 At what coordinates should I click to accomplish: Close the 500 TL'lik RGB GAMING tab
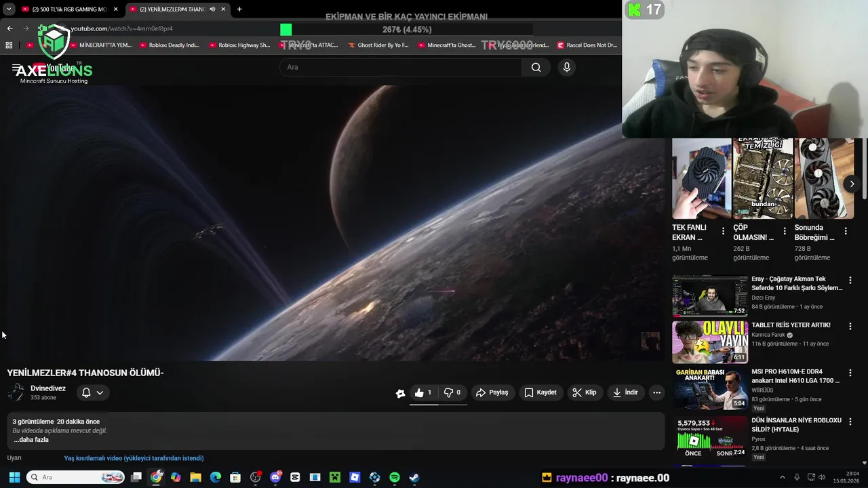tap(115, 9)
